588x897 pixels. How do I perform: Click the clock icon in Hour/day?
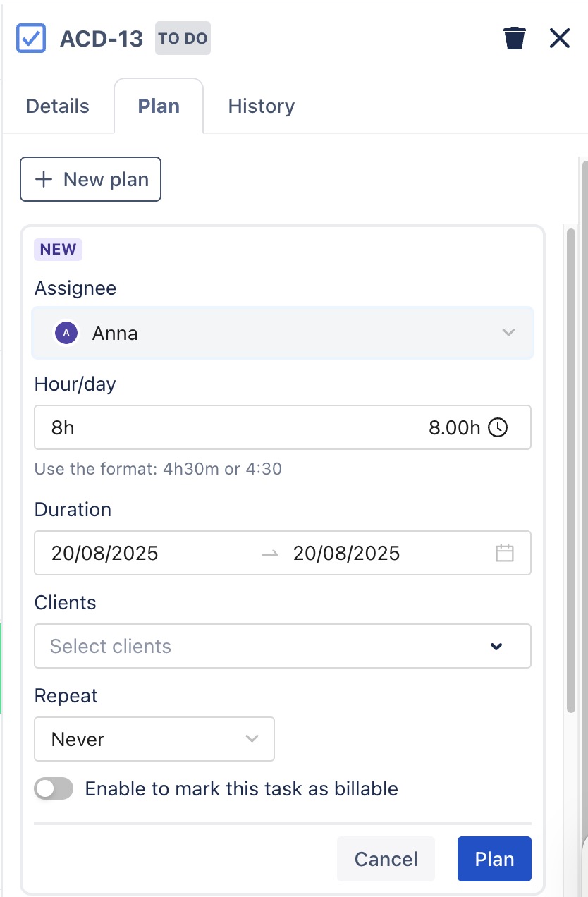coord(498,427)
